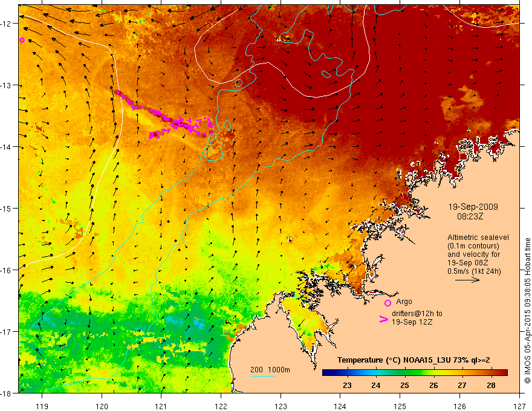
Task: Click latitude axis label -13
Action: (x=7, y=85)
